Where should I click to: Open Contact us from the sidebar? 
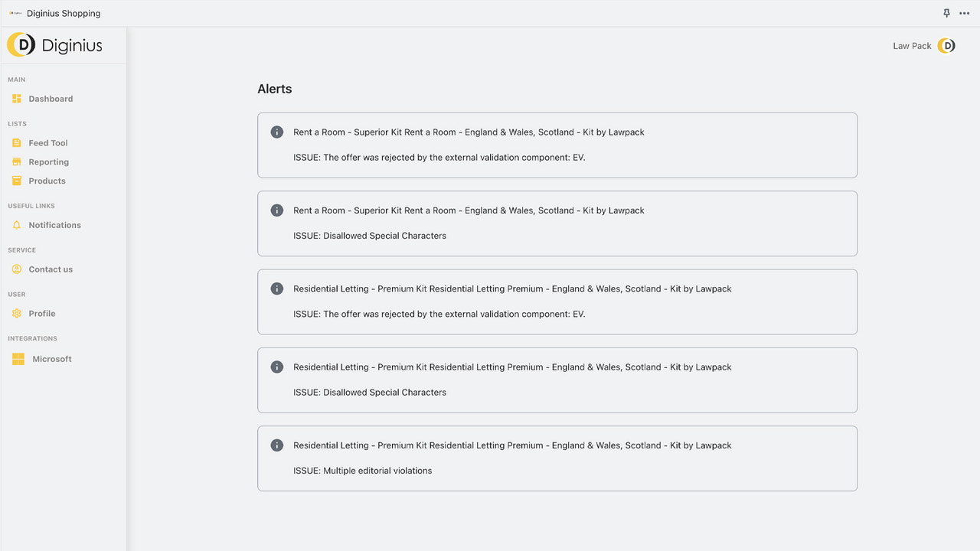51,269
